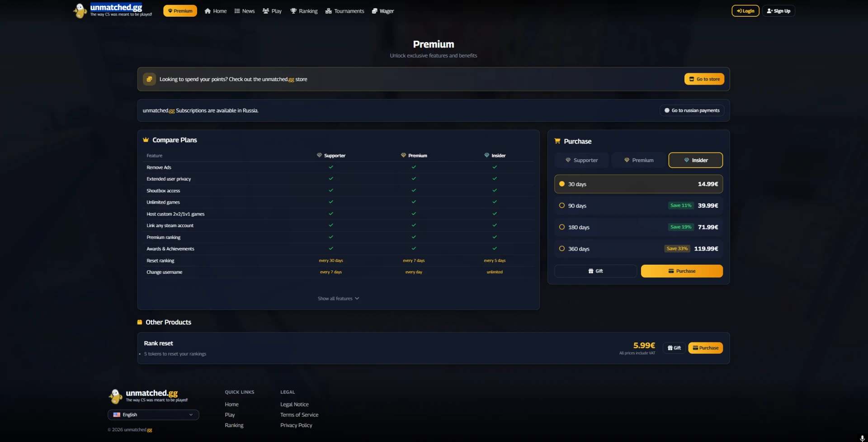Open the footer Home link
Screen dimensions: 868x442
231,404
